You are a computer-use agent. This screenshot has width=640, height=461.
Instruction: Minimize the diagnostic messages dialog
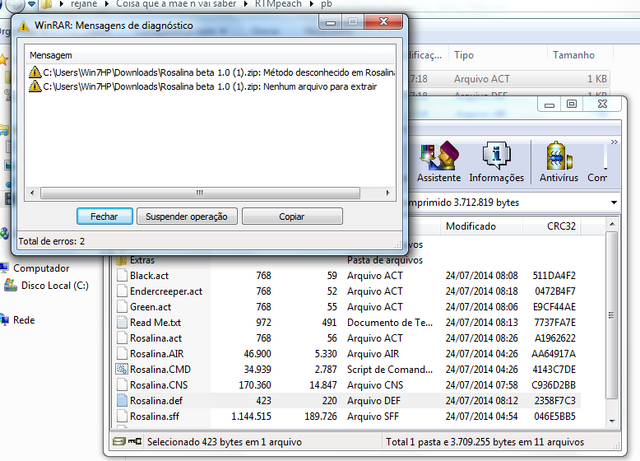[x=331, y=22]
